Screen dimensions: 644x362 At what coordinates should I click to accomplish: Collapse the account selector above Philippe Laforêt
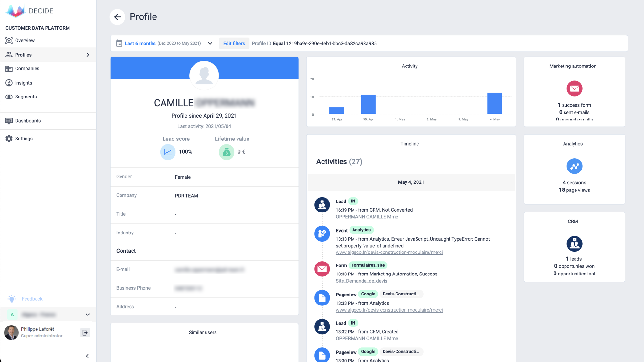87,314
